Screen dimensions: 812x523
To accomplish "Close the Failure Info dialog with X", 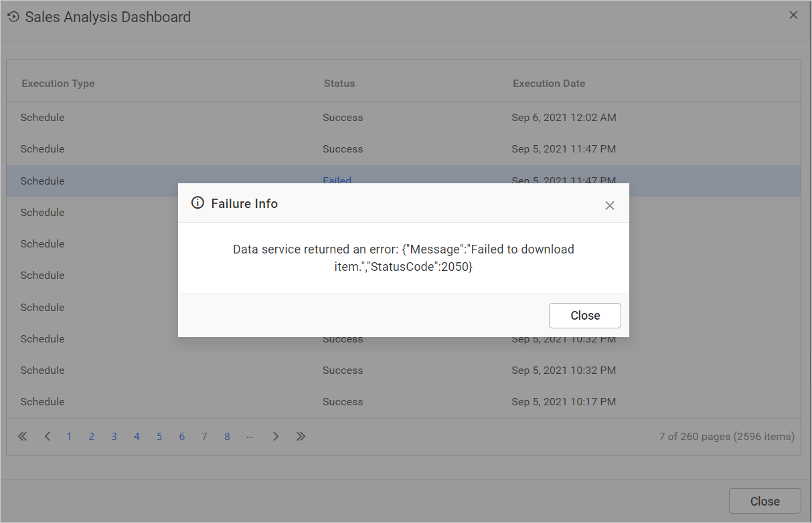I will click(609, 205).
